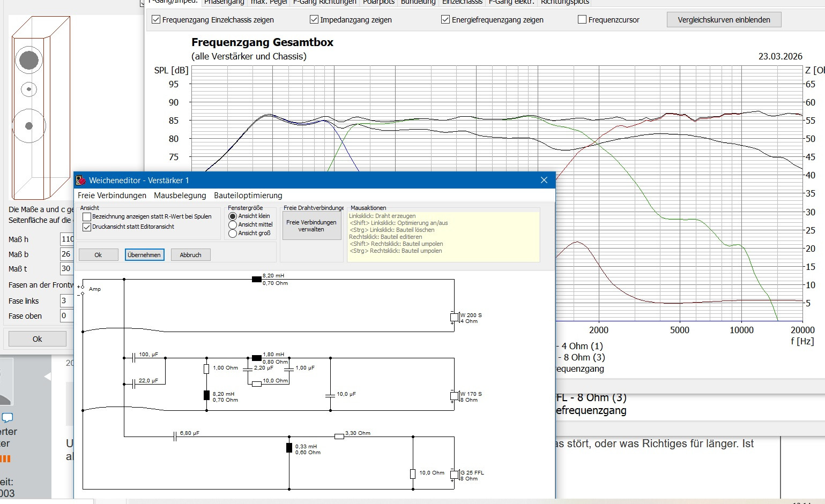The width and height of the screenshot is (825, 504).
Task: Click Freie Verbindungen verwalten button
Action: click(311, 226)
